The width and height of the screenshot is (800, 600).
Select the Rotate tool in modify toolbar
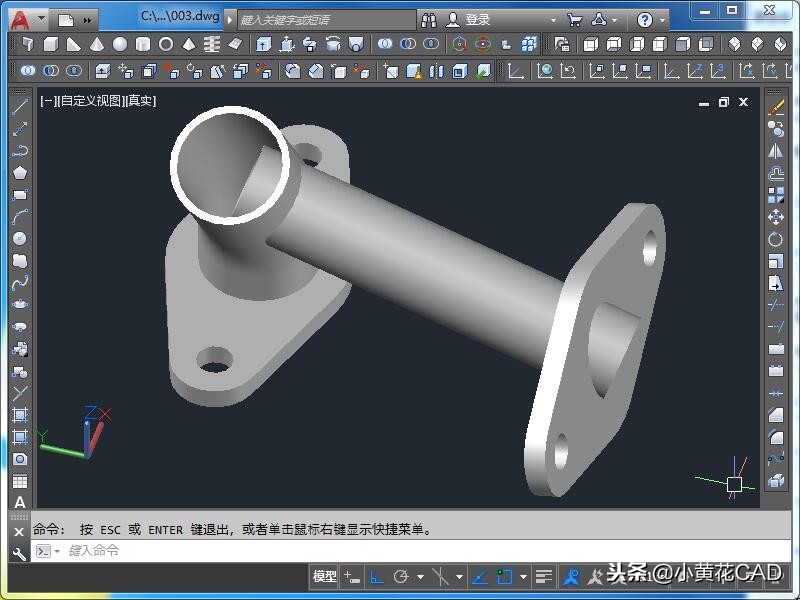point(776,239)
